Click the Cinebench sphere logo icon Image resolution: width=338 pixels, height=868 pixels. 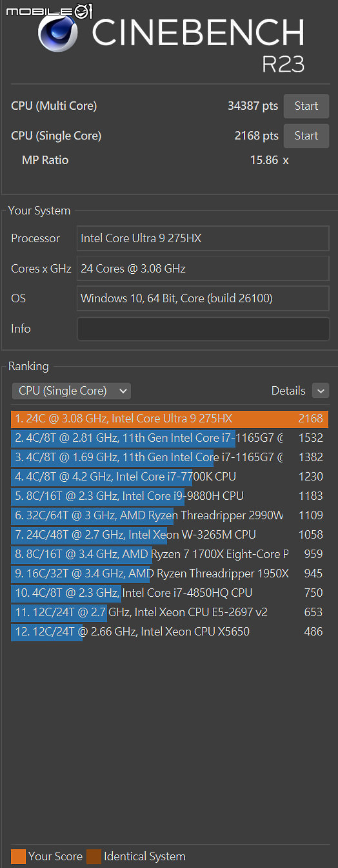[57, 34]
